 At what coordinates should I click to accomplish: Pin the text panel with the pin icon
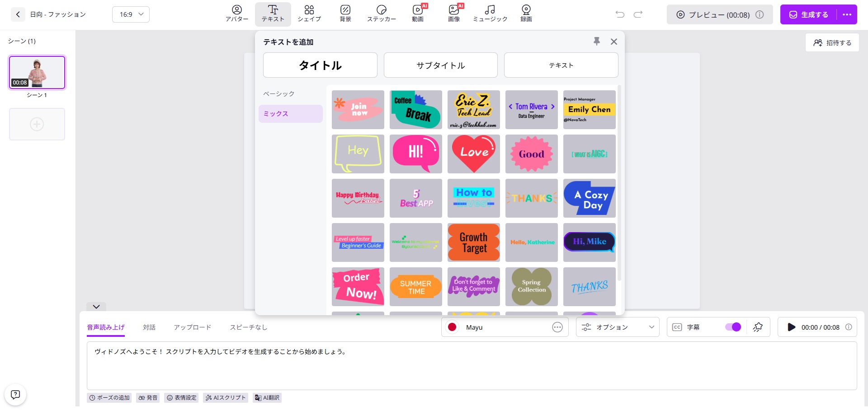point(597,42)
